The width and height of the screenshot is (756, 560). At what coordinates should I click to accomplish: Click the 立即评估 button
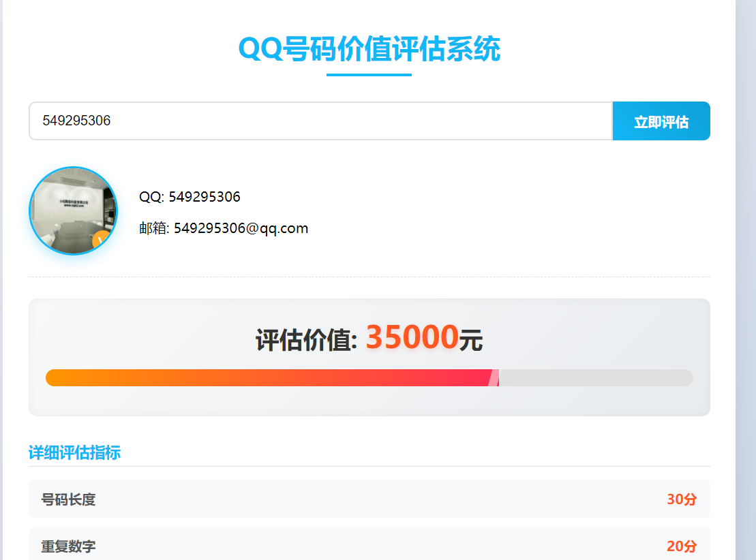point(661,121)
